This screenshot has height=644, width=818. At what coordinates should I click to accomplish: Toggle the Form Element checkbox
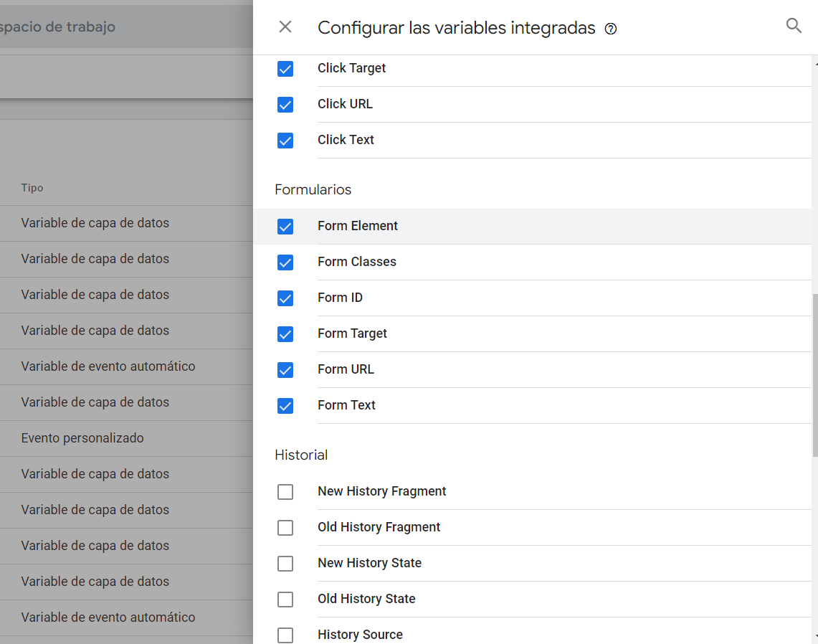(x=285, y=227)
